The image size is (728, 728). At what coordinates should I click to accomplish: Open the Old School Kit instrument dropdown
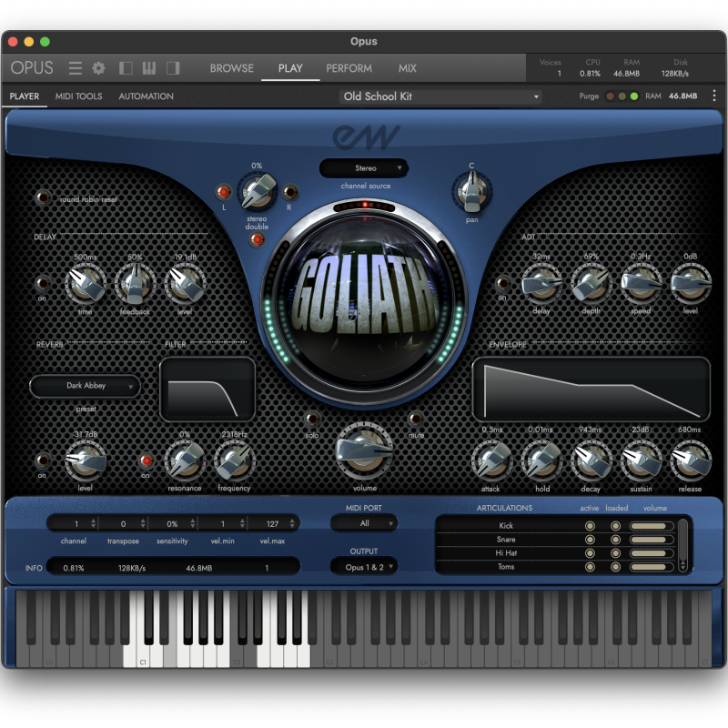(x=440, y=96)
